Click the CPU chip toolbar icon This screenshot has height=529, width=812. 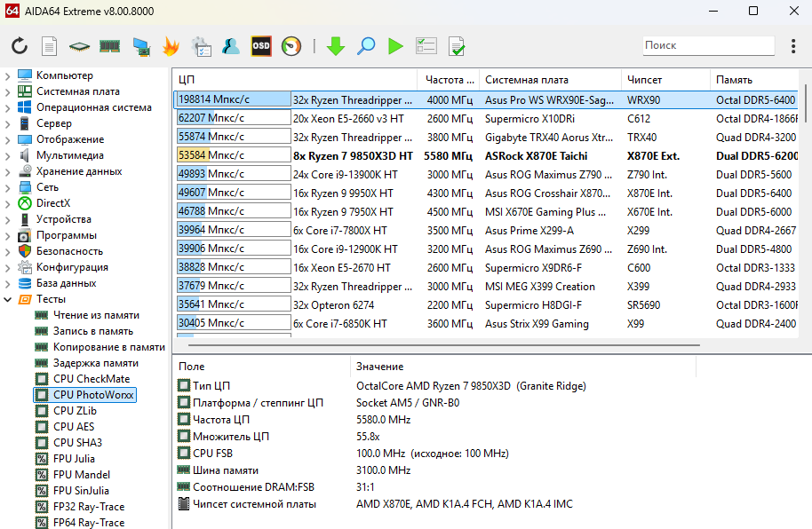click(79, 46)
